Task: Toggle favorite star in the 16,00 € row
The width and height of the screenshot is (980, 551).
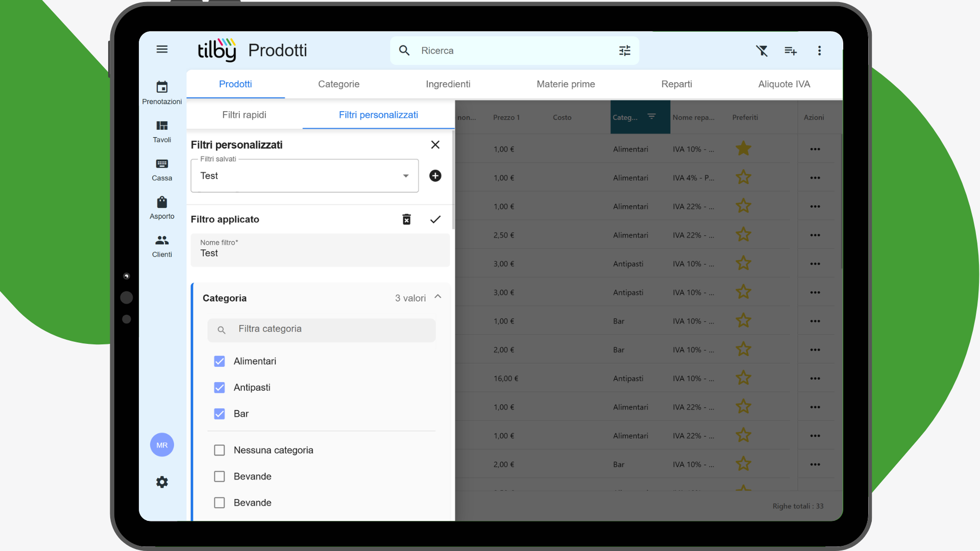Action: [743, 378]
